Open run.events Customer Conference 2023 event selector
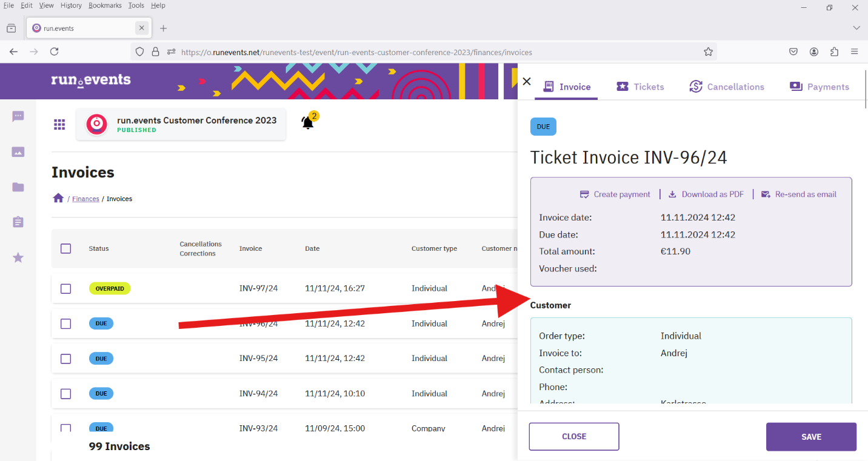The image size is (868, 461). pyautogui.click(x=181, y=124)
